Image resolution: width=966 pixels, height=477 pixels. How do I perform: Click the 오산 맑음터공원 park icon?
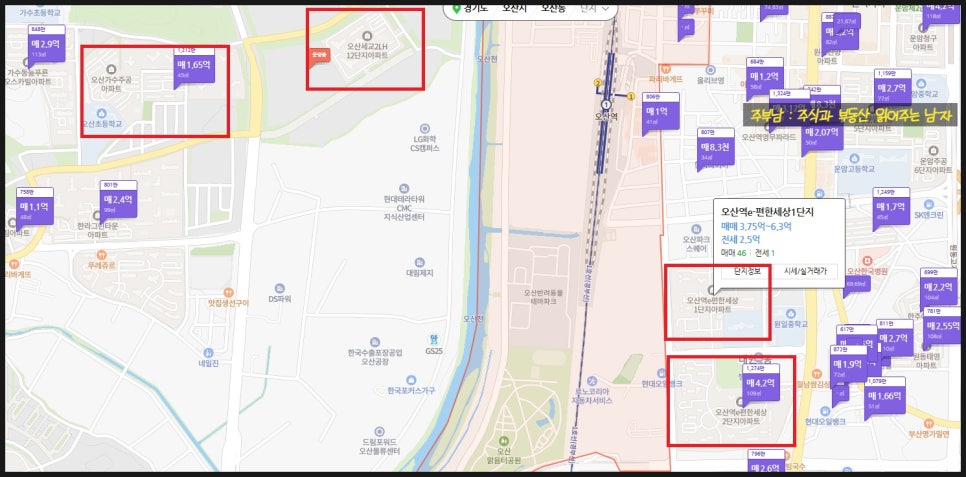point(505,441)
